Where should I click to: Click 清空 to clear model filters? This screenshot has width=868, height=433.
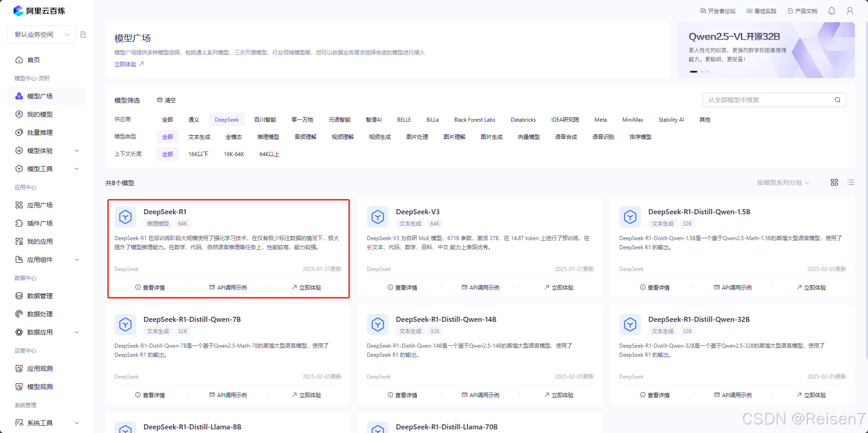coord(167,100)
